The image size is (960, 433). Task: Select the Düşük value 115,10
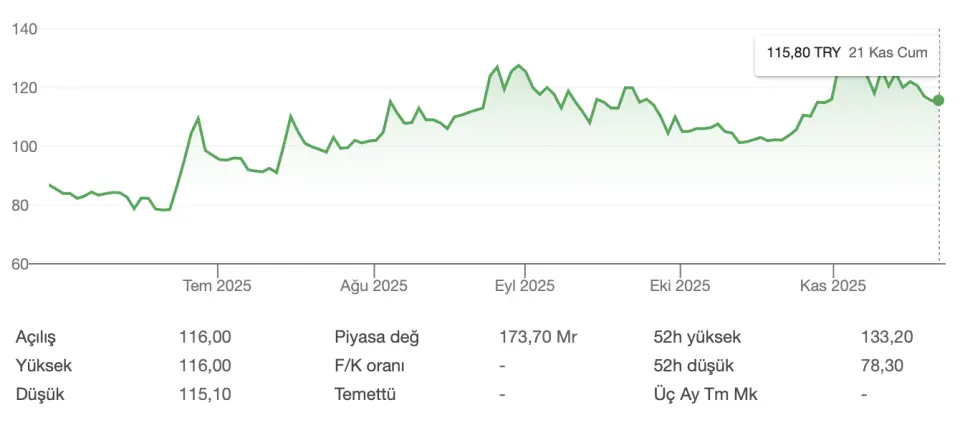tap(205, 394)
